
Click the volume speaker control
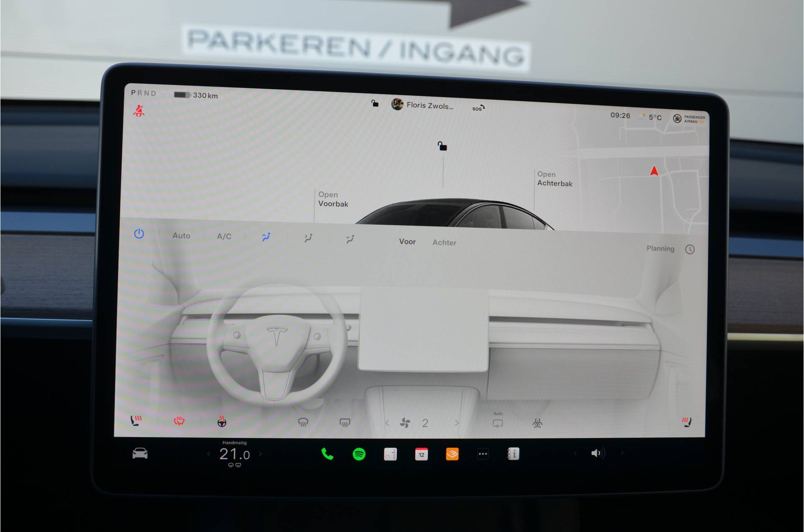(598, 453)
